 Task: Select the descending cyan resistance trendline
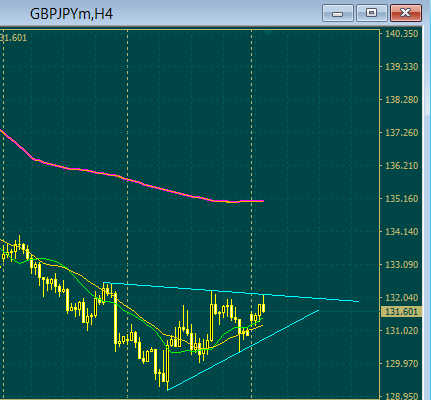(231, 292)
